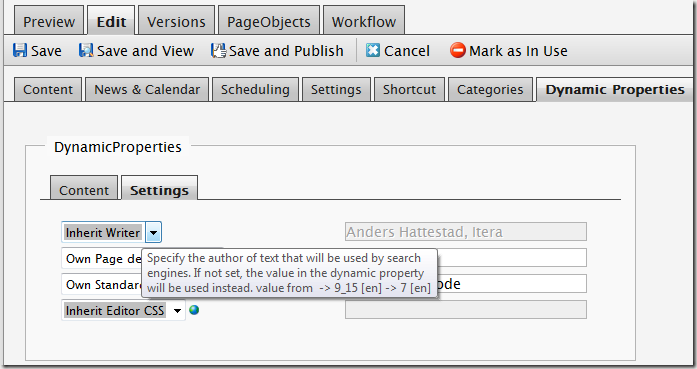Image resolution: width=697 pixels, height=369 pixels.
Task: Switch to the Edit tab
Action: [x=111, y=21]
